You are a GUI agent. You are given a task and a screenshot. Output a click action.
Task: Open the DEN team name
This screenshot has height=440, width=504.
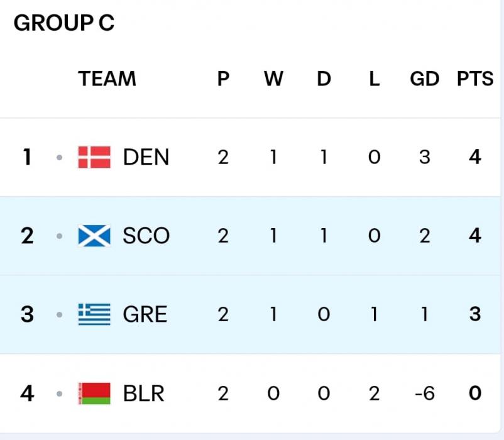(x=146, y=157)
